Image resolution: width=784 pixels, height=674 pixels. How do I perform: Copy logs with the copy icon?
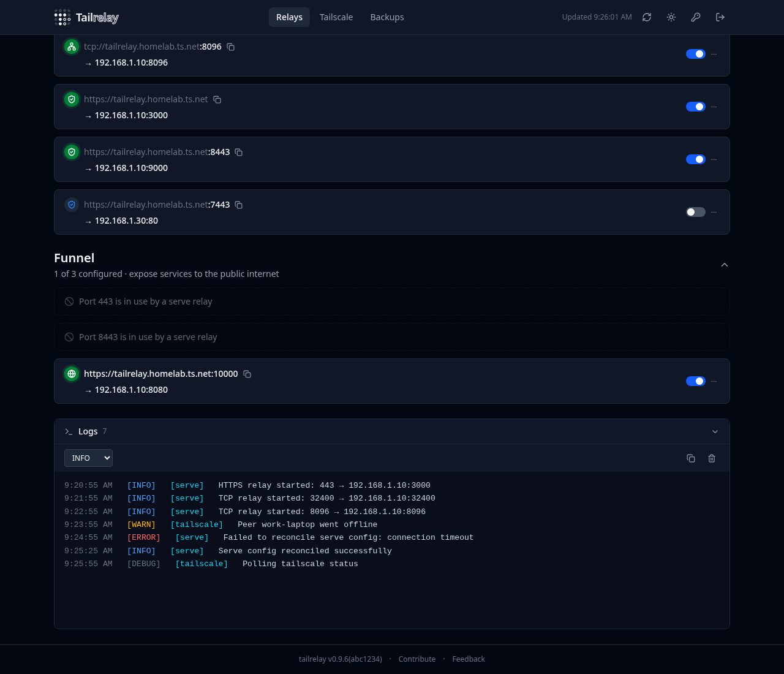pos(691,458)
